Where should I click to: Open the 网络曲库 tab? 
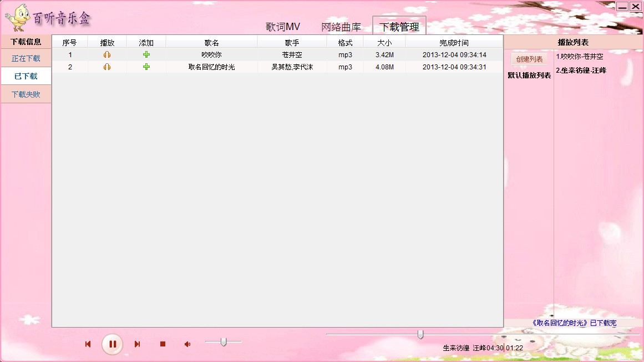[341, 27]
